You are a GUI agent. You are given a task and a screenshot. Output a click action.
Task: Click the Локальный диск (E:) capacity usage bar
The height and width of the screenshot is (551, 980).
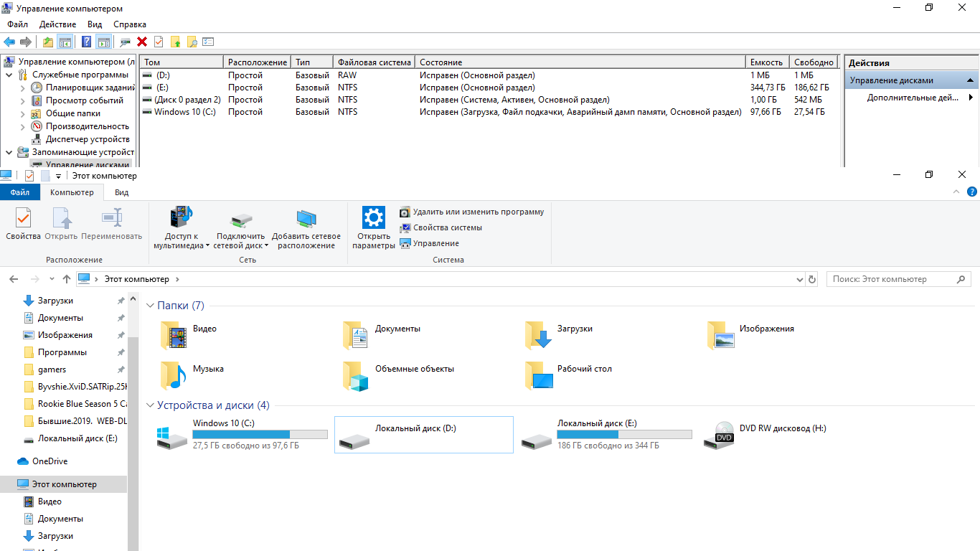tap(624, 435)
